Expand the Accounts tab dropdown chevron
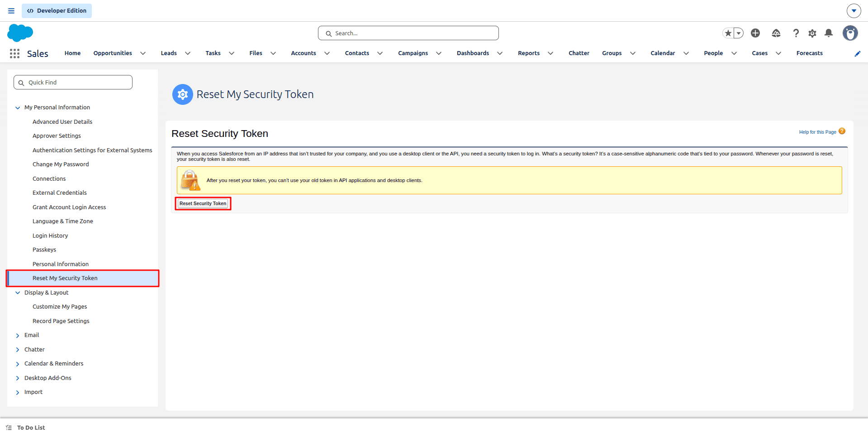Screen dimensions: 868x436 pos(327,53)
